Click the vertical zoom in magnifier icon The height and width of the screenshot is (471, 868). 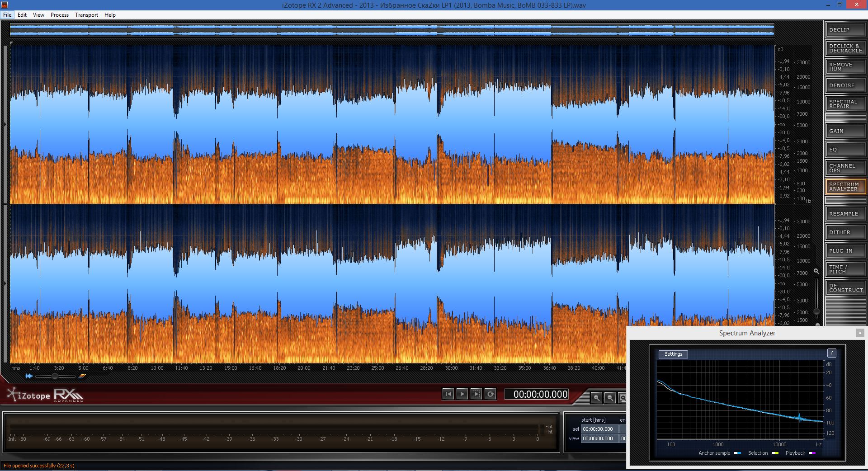point(816,271)
